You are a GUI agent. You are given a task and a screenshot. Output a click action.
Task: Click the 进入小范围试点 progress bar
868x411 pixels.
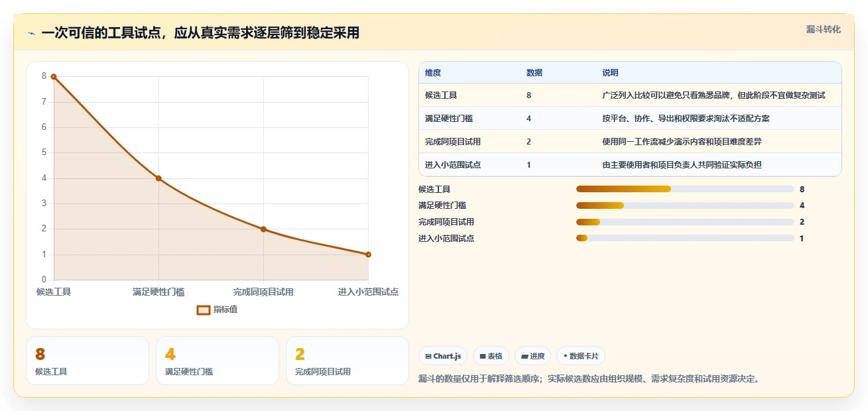[x=685, y=239]
